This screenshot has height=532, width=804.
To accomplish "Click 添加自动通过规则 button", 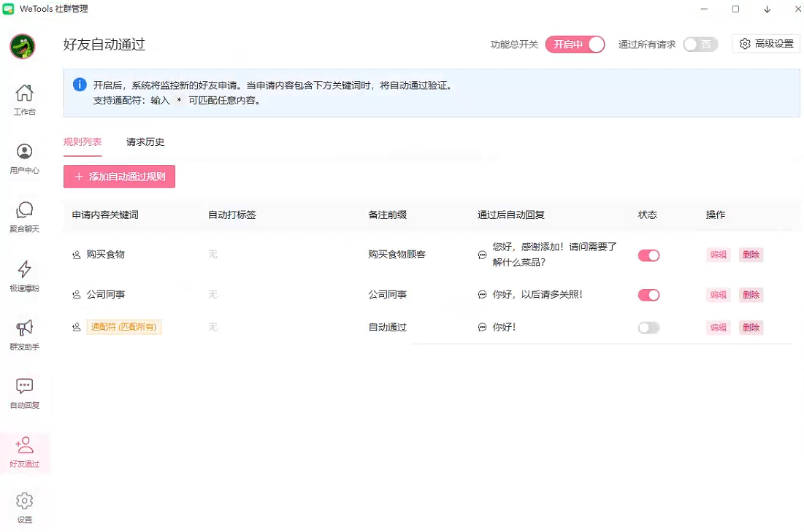I will click(x=119, y=177).
